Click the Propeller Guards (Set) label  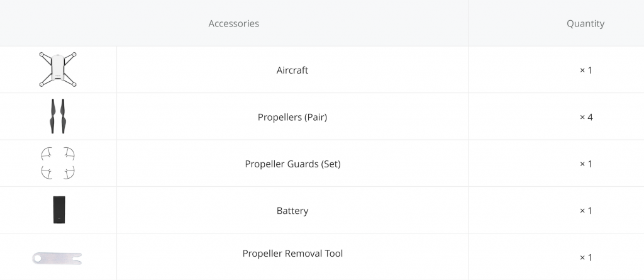coord(293,164)
